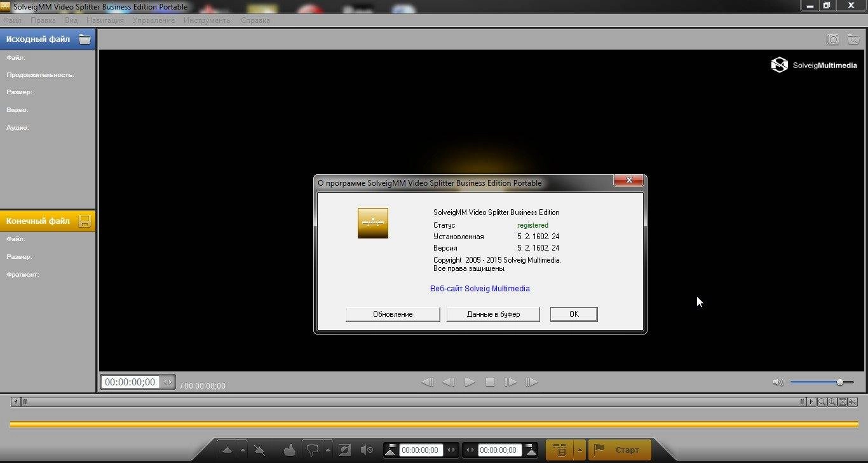Click the registered status text
Screen dimensions: 868x463
coord(532,225)
